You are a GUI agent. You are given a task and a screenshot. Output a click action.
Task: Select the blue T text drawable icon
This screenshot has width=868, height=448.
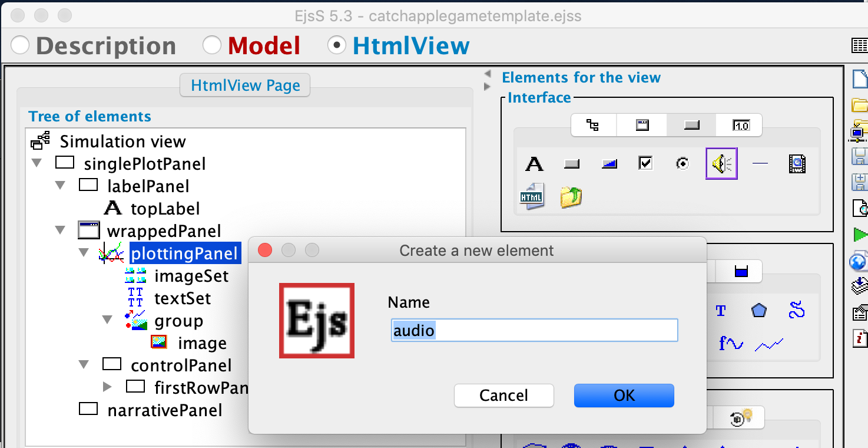(721, 311)
